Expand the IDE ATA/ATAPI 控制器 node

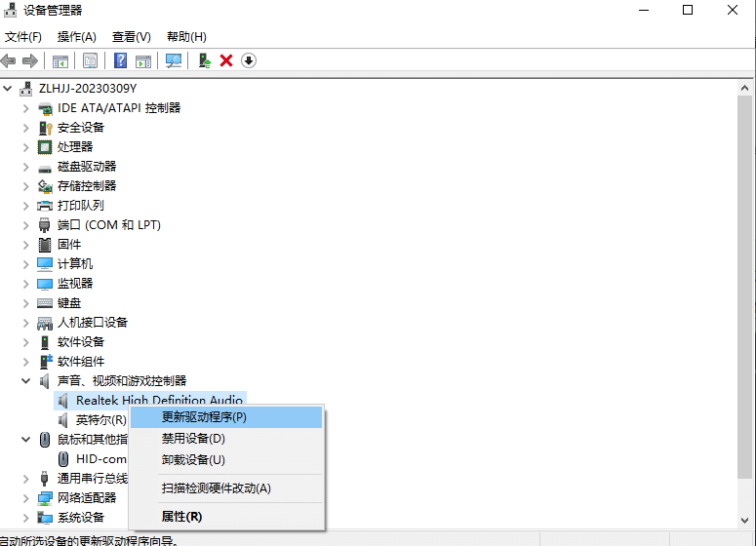coord(26,108)
